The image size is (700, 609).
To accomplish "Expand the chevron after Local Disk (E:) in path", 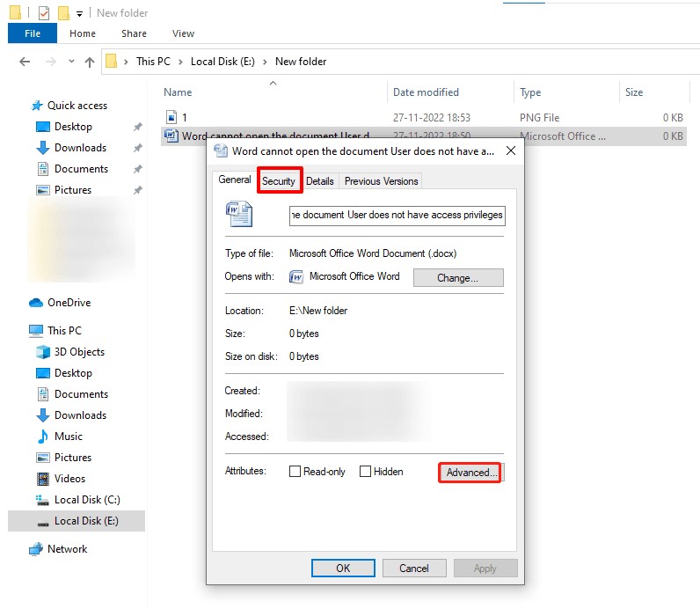I will pos(265,62).
